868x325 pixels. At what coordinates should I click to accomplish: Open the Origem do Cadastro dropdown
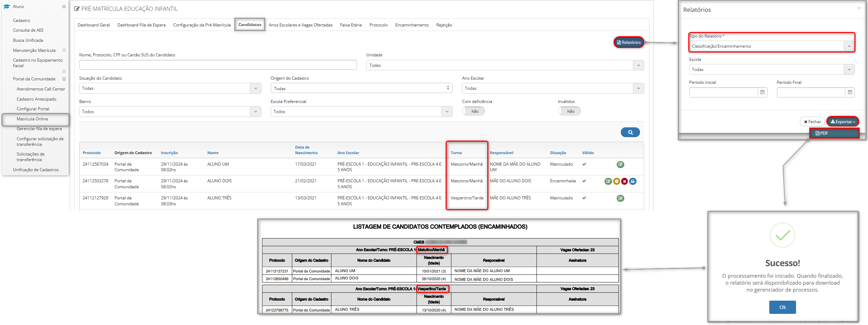[x=362, y=88]
